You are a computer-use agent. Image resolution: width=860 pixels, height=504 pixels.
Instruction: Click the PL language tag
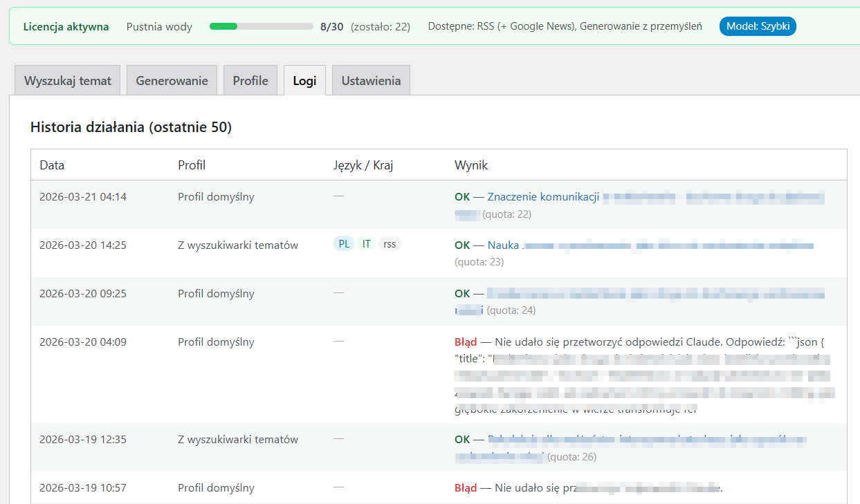tap(344, 244)
